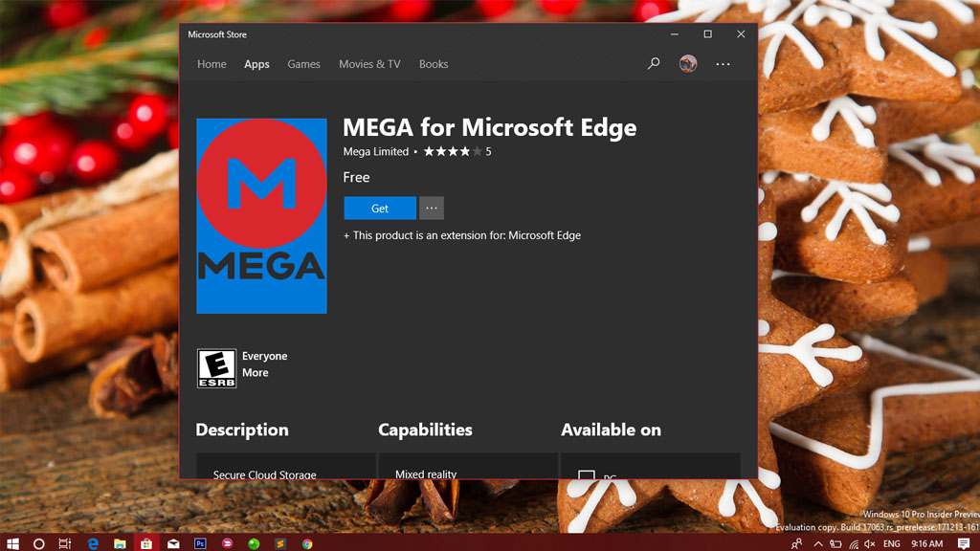Open search with the magnifier icon

[x=653, y=64]
